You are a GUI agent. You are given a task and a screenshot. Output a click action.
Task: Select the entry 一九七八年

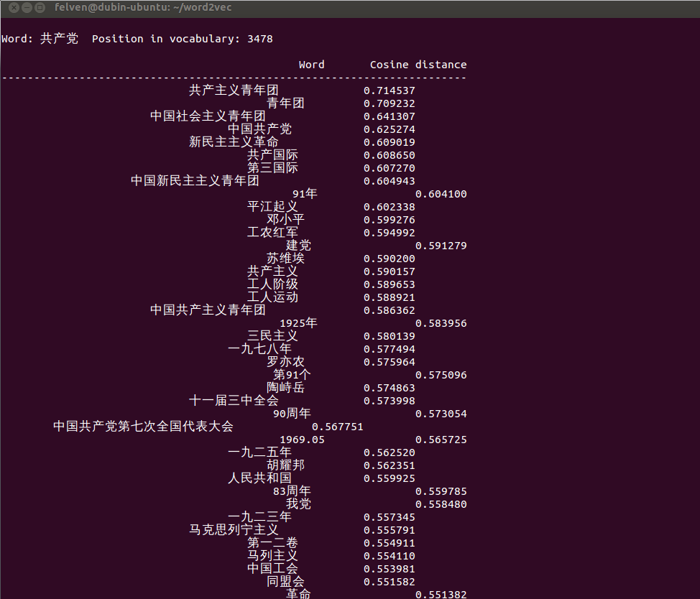click(259, 349)
